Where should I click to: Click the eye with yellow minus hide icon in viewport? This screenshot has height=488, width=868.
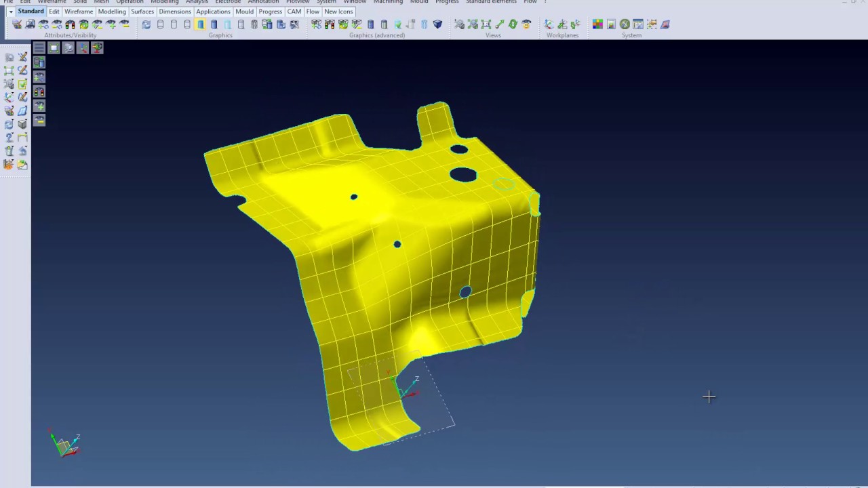(39, 121)
